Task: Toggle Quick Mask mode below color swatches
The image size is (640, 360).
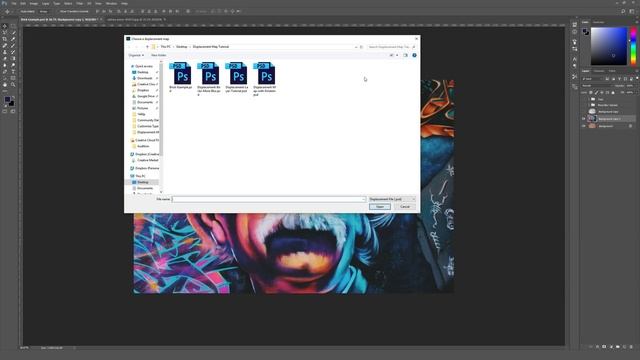Action: [5, 111]
